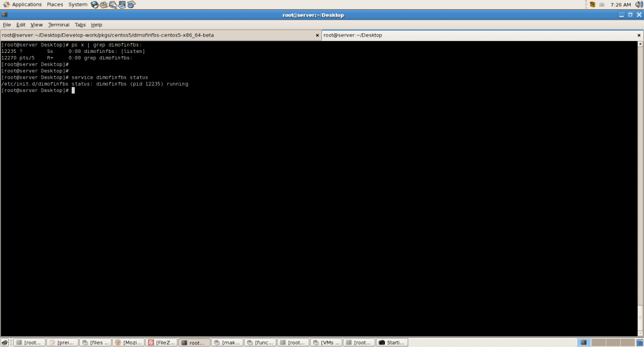Switch to the '[prei...' taskbar window
Image resolution: width=644 pixels, height=347 pixels.
coord(62,343)
